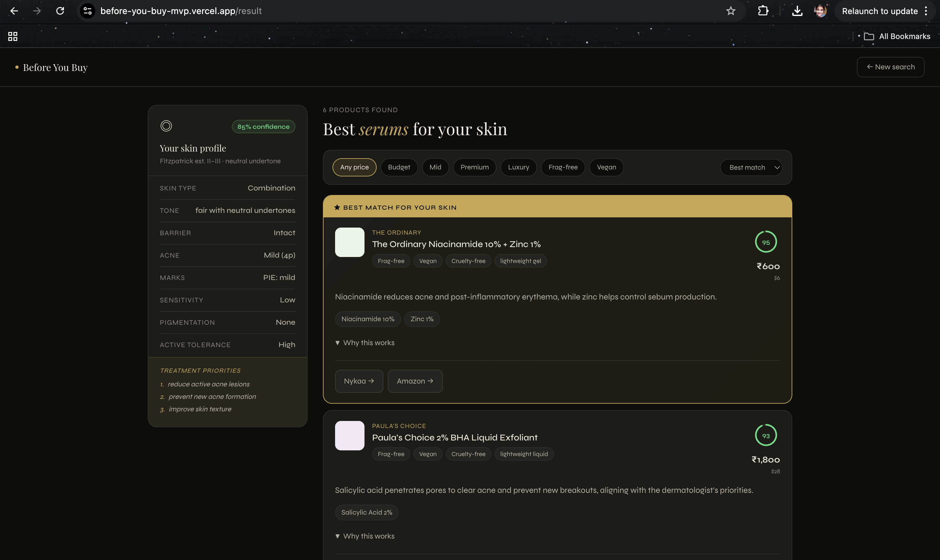Select the Luxury price tab
Image resolution: width=940 pixels, height=560 pixels.
point(518,167)
